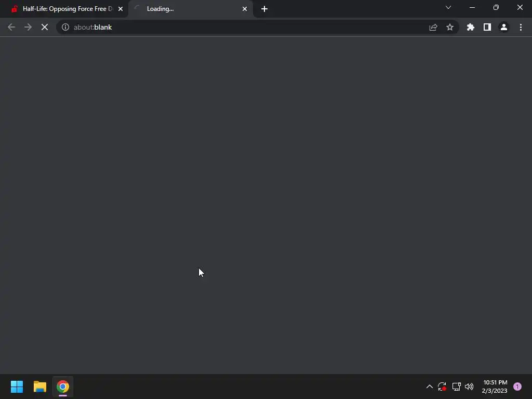
Task: Open network settings tray icon
Action: point(456,387)
